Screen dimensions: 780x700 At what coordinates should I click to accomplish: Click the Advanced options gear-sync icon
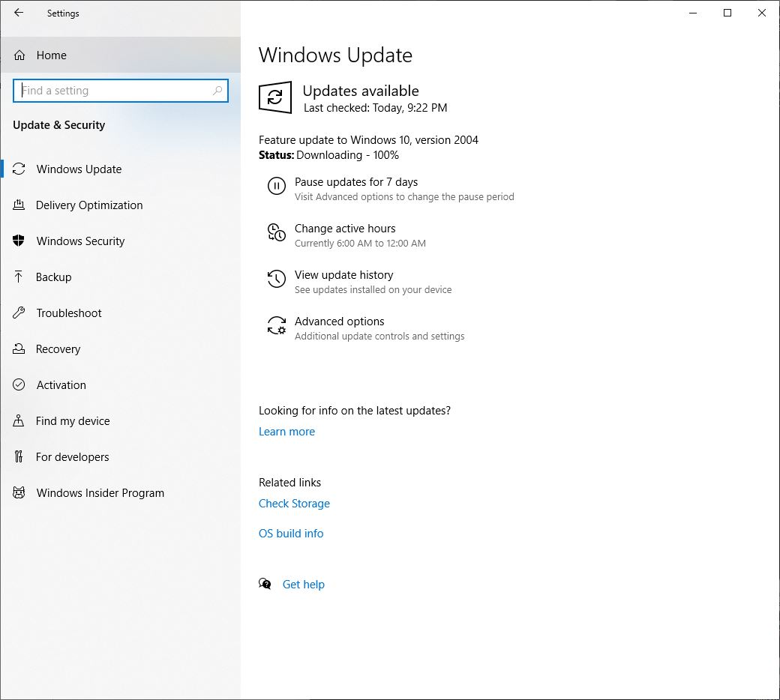[277, 325]
